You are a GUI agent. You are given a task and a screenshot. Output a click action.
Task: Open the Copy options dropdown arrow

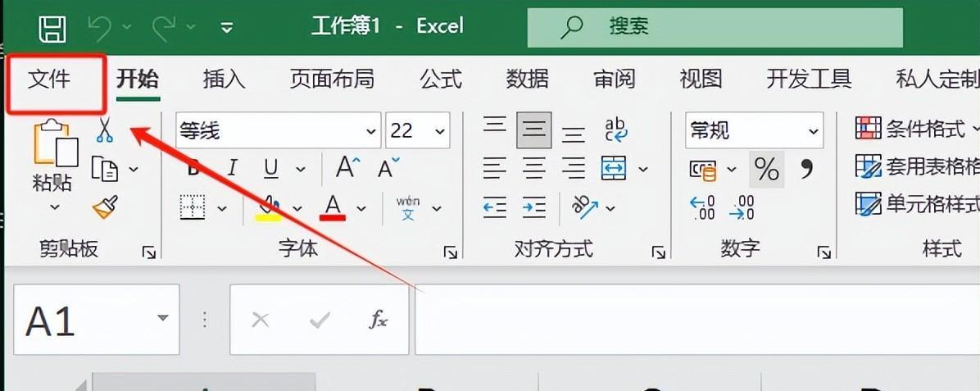coord(133,169)
